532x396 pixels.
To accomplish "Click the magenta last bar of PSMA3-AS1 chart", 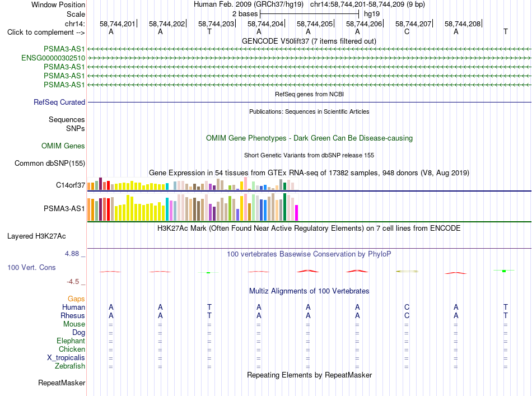I will coord(297,213).
